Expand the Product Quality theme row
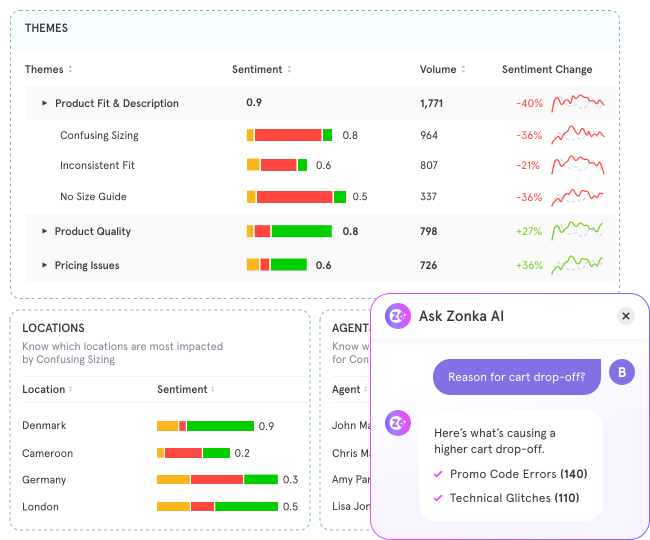Screen dimensions: 650x540 click(x=44, y=231)
